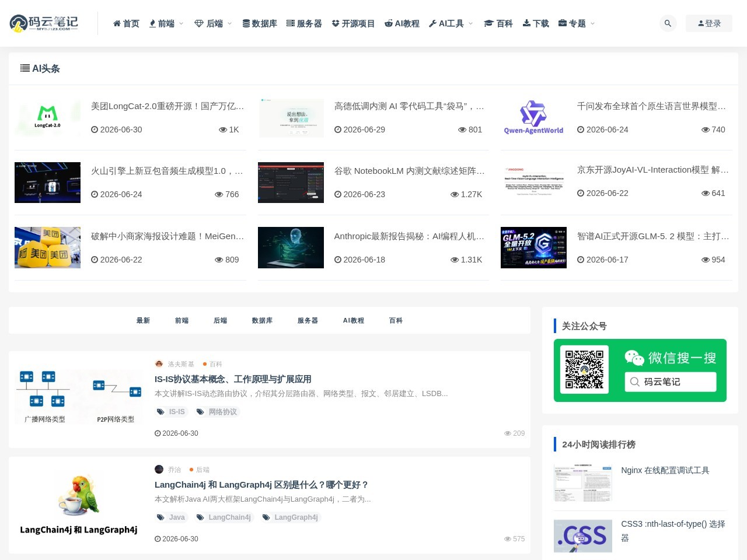
Task: Open the IS-IS network diagram thumbnail
Action: pos(79,397)
